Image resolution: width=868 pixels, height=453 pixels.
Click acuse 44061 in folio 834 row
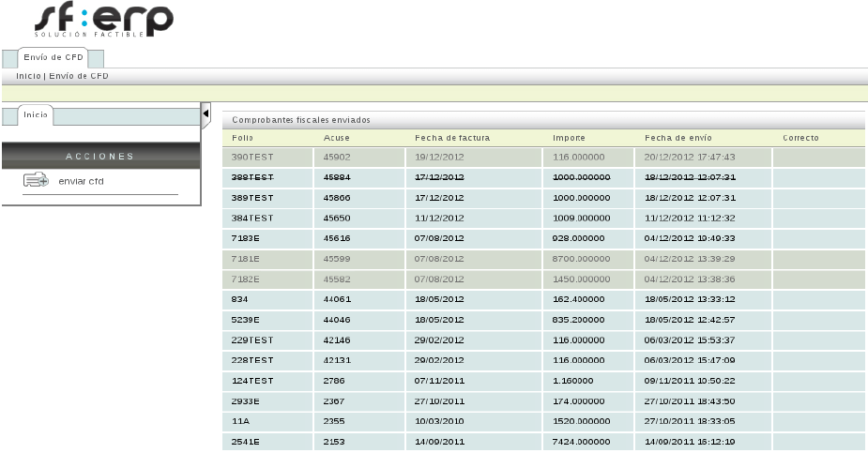(x=337, y=299)
